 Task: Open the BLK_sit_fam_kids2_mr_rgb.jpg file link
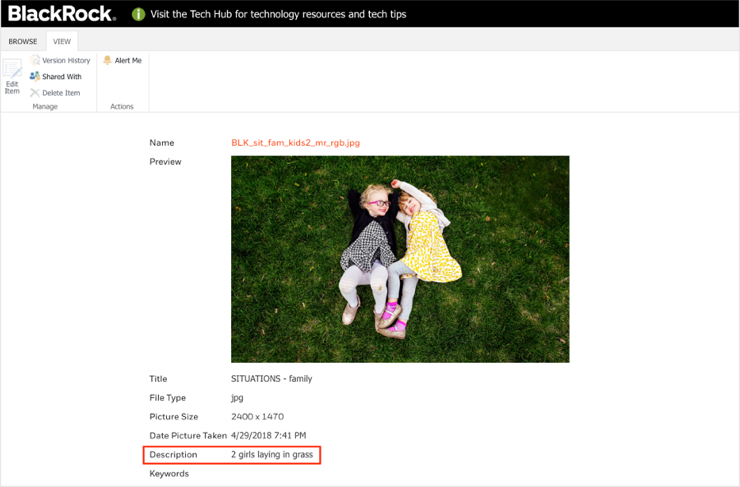tap(295, 143)
